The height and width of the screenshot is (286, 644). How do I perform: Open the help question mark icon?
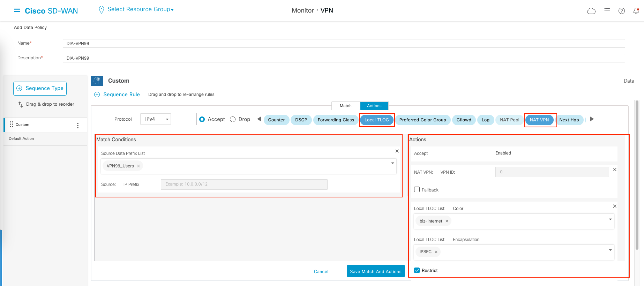(621, 11)
